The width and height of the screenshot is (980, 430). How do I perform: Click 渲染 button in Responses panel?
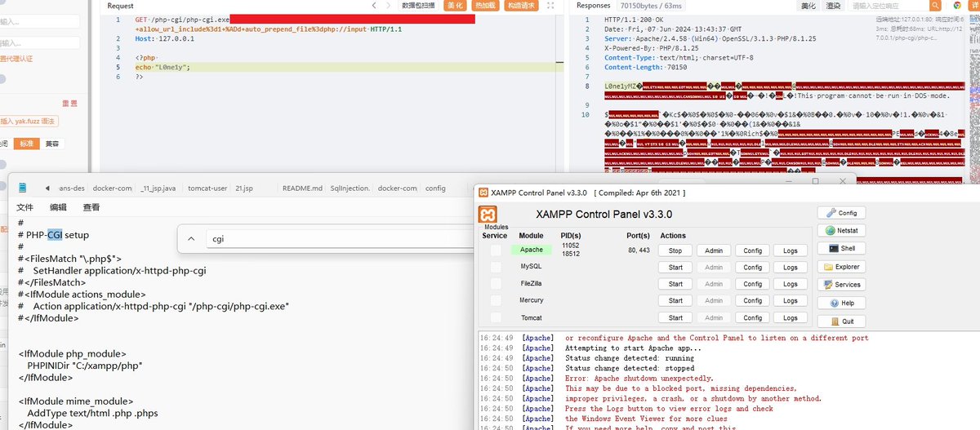(833, 6)
